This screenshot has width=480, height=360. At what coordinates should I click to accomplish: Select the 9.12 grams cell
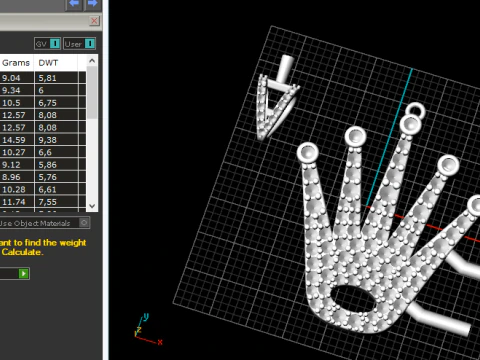coord(17,165)
